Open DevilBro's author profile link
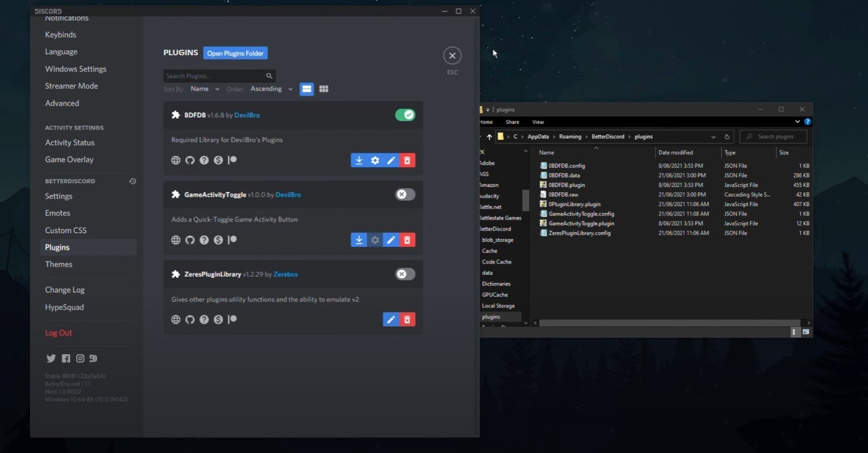 coord(247,114)
